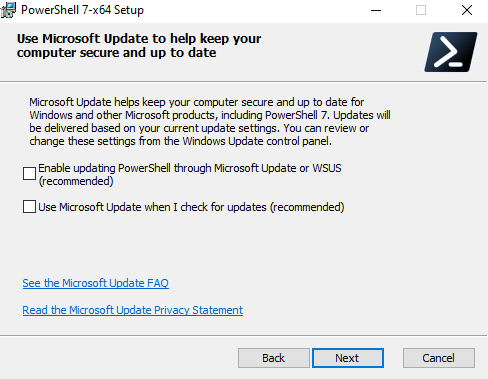Check Use Microsoft Update when checking updates

pyautogui.click(x=29, y=207)
